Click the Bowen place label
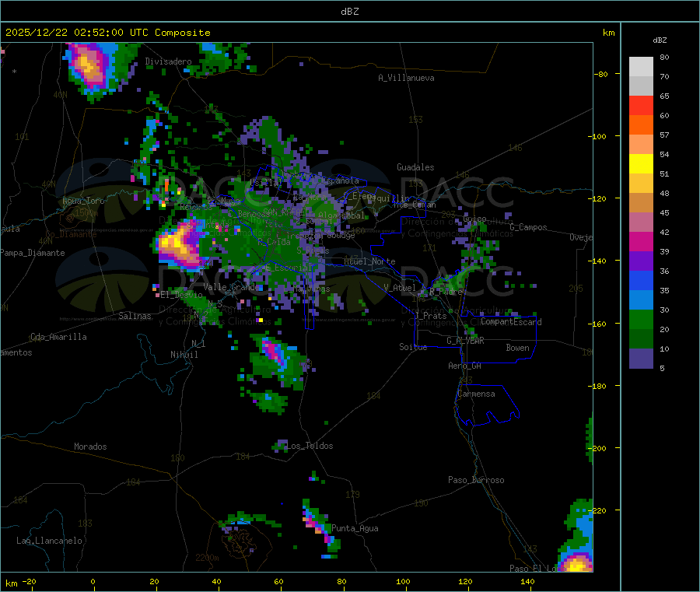The image size is (700, 592). click(x=517, y=348)
